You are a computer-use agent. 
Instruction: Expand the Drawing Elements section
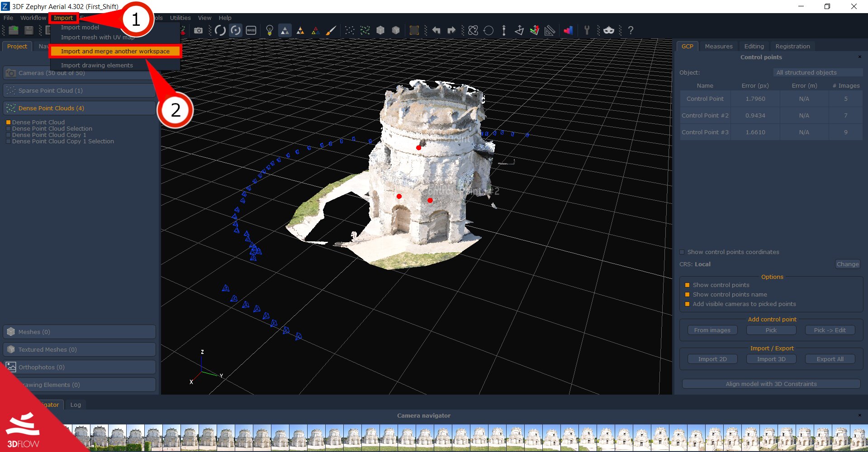80,385
